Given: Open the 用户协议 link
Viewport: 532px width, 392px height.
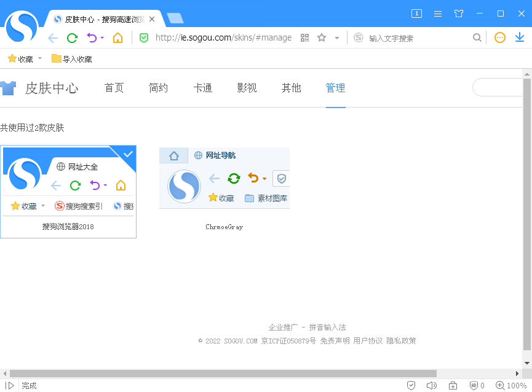Looking at the screenshot, I should coord(368,341).
